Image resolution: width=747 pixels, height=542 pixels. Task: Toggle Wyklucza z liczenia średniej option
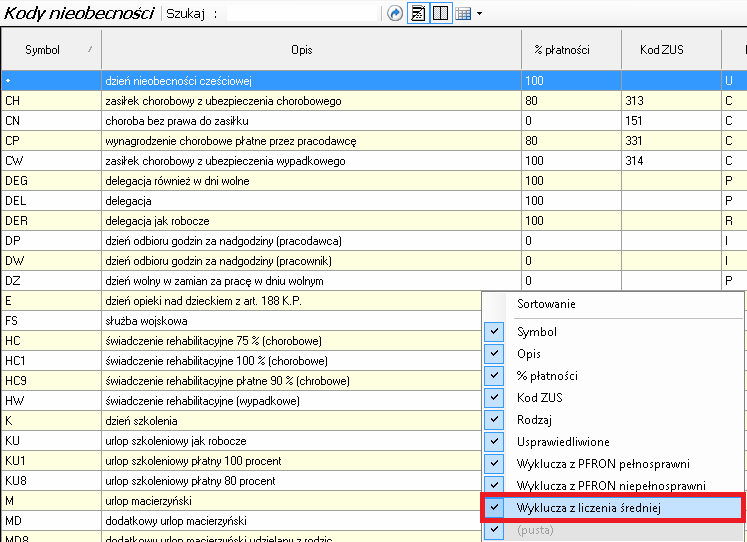pyautogui.click(x=614, y=508)
